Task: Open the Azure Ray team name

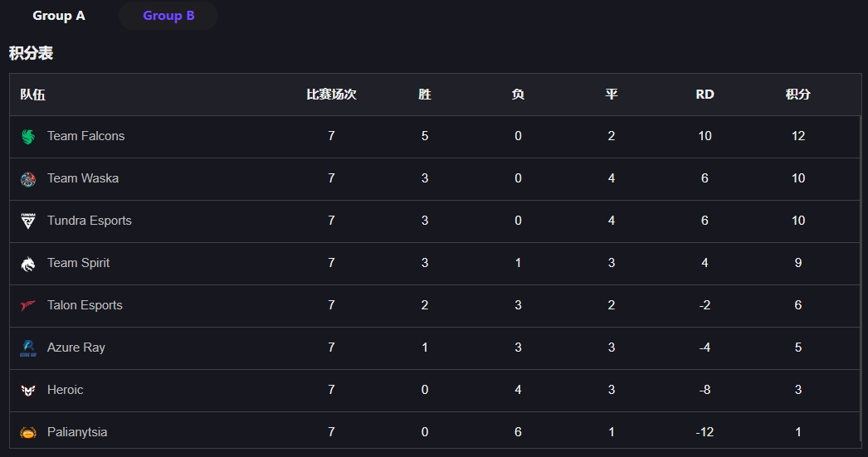Action: (x=76, y=348)
